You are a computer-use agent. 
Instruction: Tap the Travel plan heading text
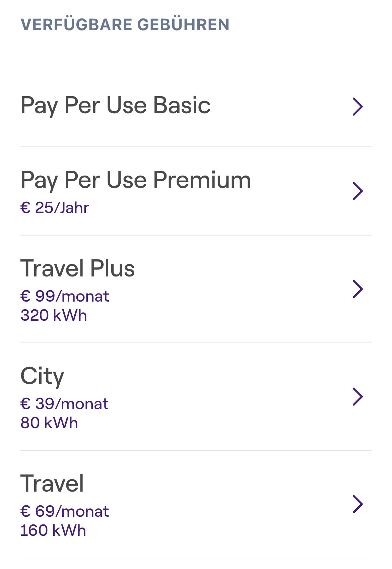(x=52, y=484)
